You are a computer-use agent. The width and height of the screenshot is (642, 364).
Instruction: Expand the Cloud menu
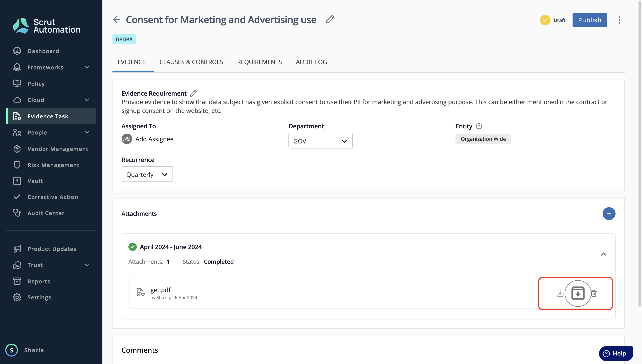pos(87,100)
